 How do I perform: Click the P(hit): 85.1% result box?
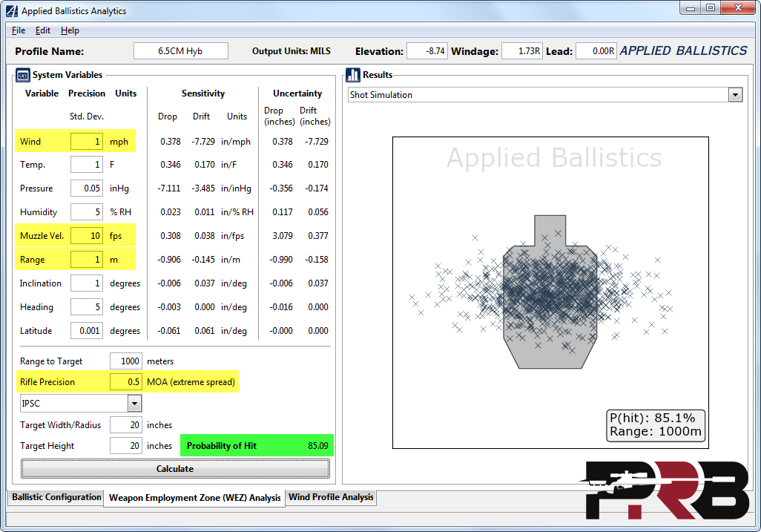(x=656, y=425)
